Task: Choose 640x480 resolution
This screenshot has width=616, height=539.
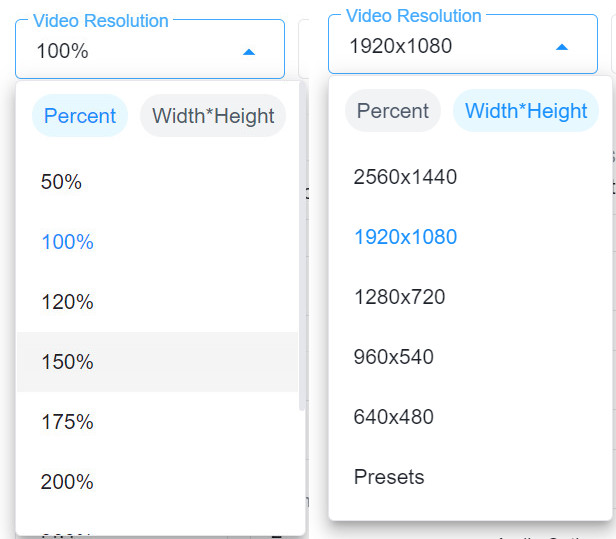Action: 393,417
